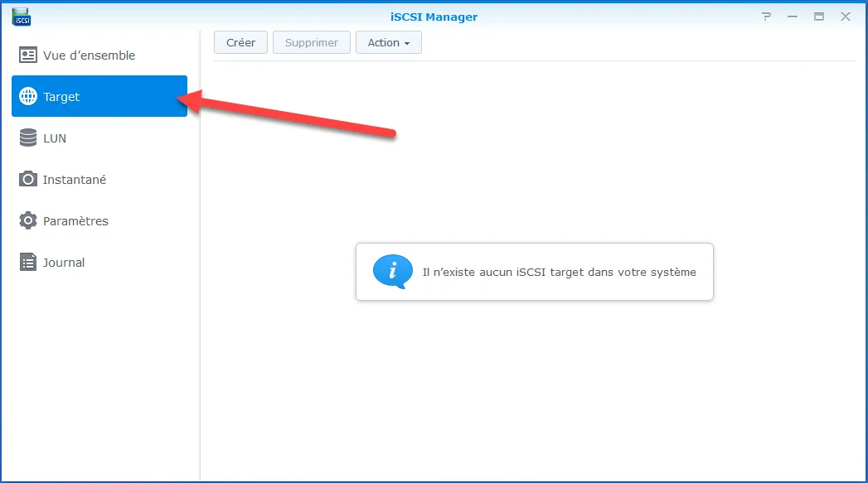Click the globe icon beside Target

[x=28, y=97]
